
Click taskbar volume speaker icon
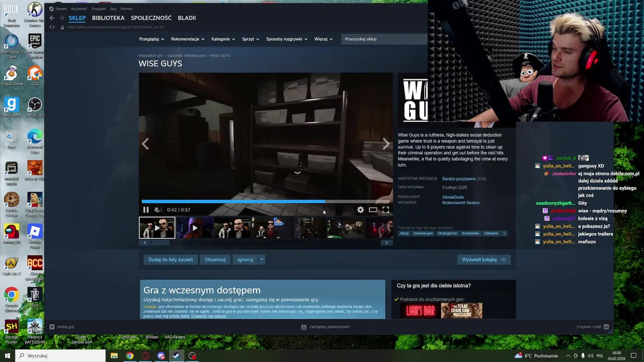[591, 355]
